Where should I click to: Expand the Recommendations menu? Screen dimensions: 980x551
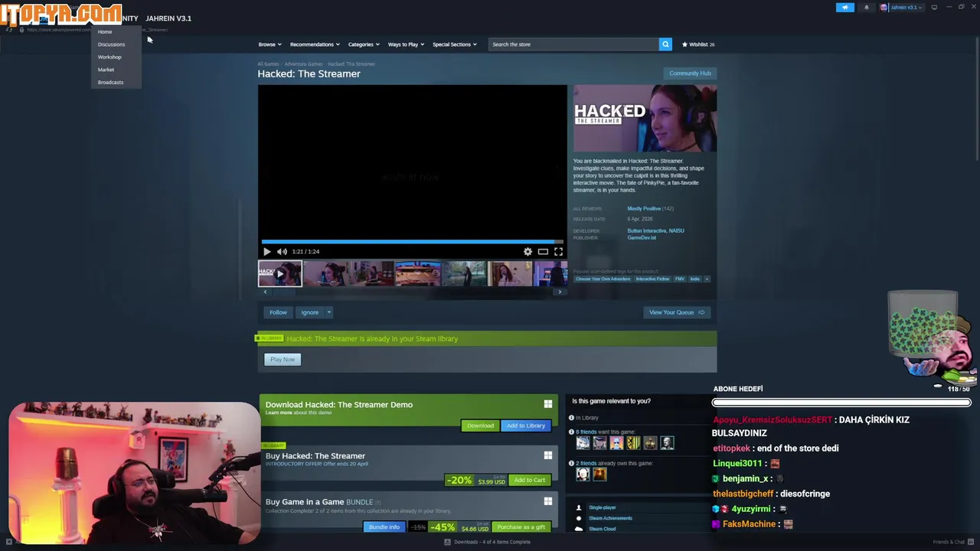click(x=315, y=44)
